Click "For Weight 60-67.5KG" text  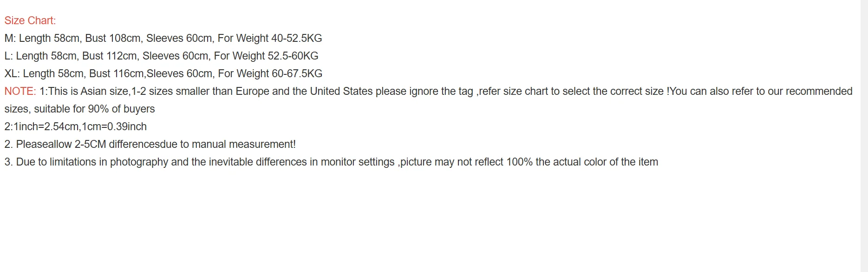point(270,73)
